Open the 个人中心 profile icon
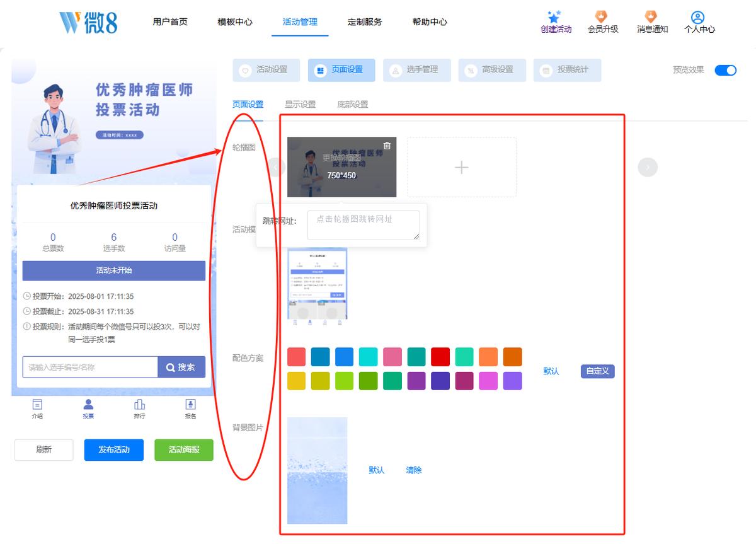Image resolution: width=756 pixels, height=544 pixels. (697, 17)
